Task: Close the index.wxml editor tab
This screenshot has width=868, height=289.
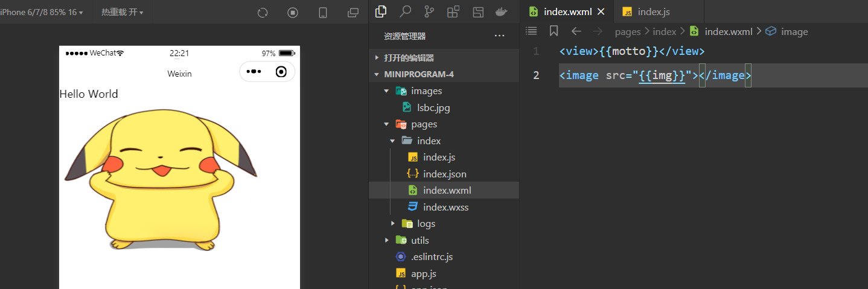Action: (601, 12)
